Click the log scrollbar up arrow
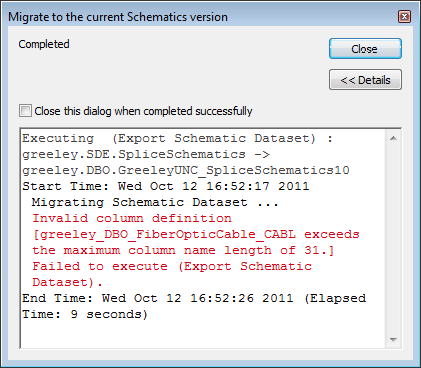This screenshot has width=421, height=368. 393,138
